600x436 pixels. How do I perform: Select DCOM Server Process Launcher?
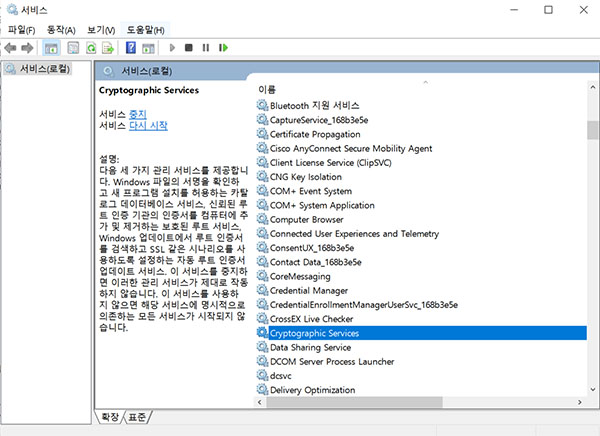pyautogui.click(x=332, y=361)
